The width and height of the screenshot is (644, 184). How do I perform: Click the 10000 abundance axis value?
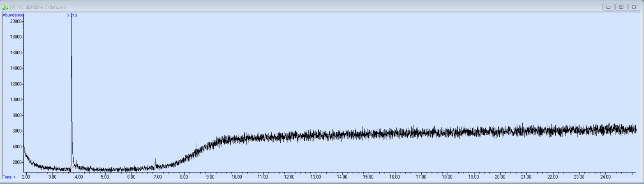(x=16, y=99)
